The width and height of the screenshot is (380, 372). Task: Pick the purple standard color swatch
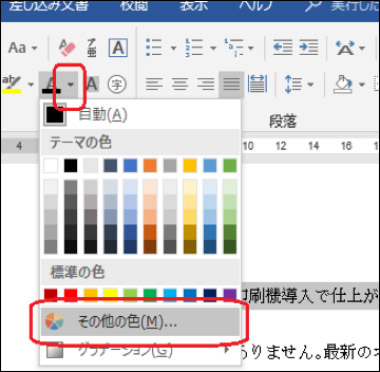230,293
